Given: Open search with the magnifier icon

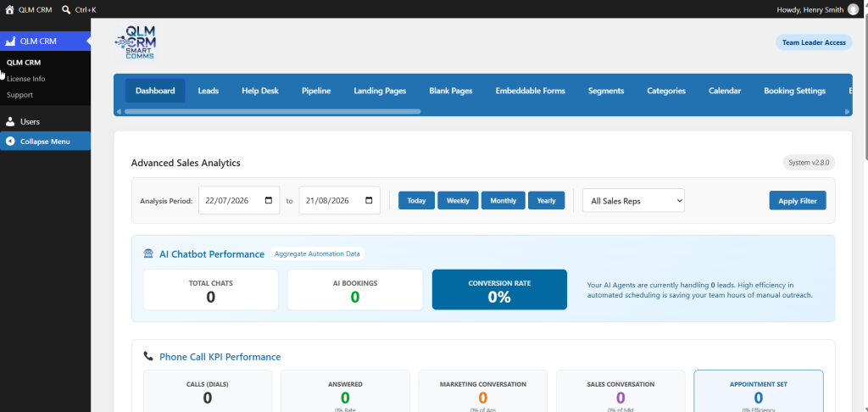Looking at the screenshot, I should click(66, 9).
